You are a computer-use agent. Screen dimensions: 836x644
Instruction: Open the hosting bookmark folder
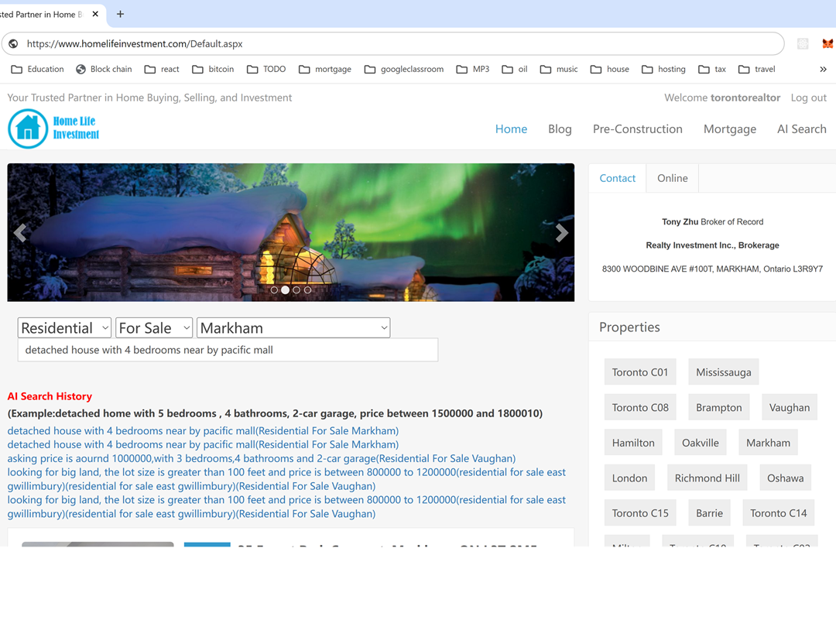(x=664, y=70)
